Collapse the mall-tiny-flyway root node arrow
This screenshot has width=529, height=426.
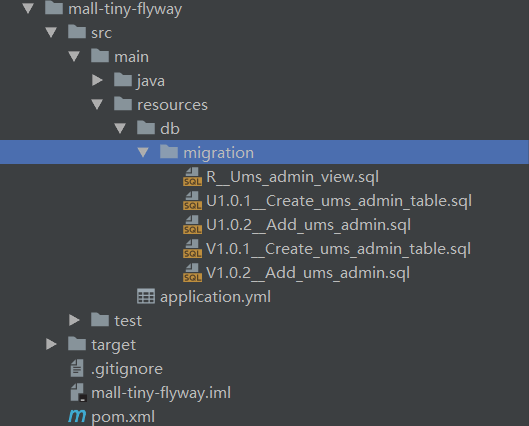coord(28,8)
